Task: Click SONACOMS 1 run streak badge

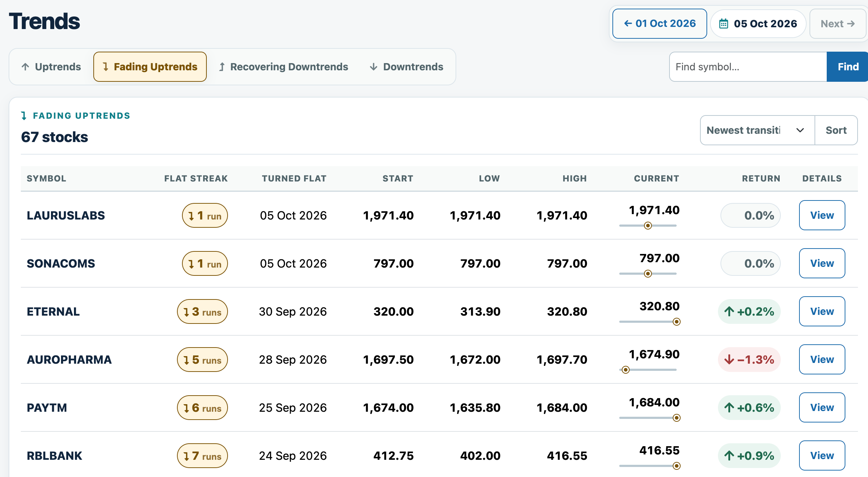Action: click(205, 264)
